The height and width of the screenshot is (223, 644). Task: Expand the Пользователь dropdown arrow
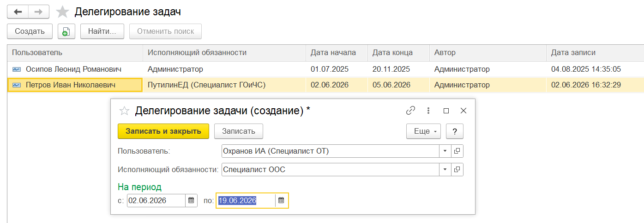point(445,151)
